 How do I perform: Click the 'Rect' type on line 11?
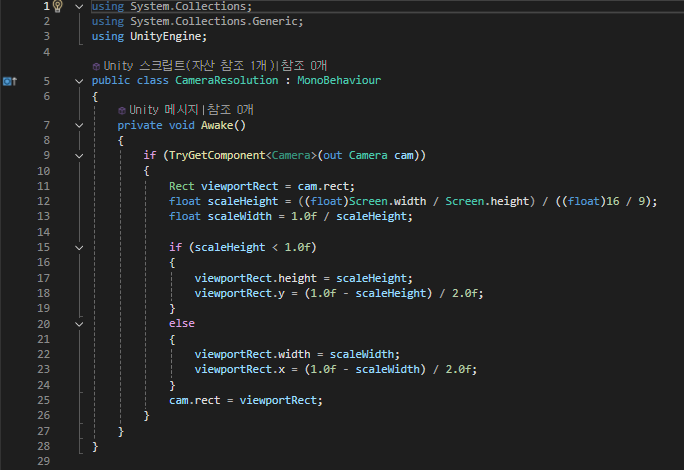(181, 186)
